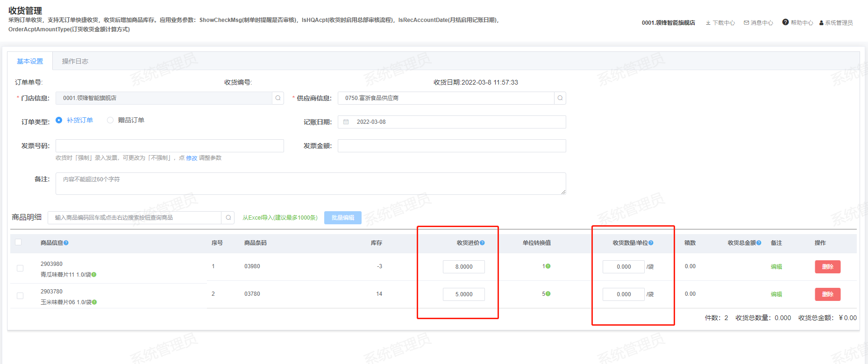
Task: Click the help icon beside 商品信息 header
Action: point(66,243)
